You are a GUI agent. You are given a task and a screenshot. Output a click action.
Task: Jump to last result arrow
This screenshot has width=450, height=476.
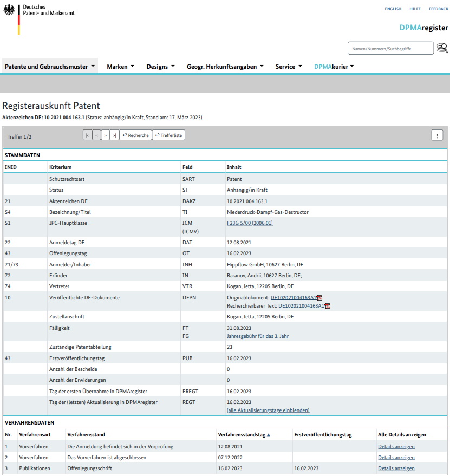[114, 135]
